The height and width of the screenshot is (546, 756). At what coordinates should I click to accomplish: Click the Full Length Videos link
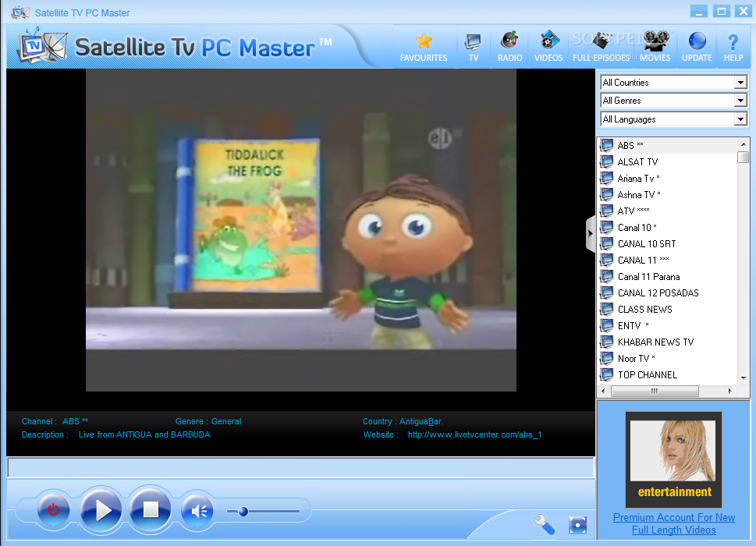click(x=673, y=530)
